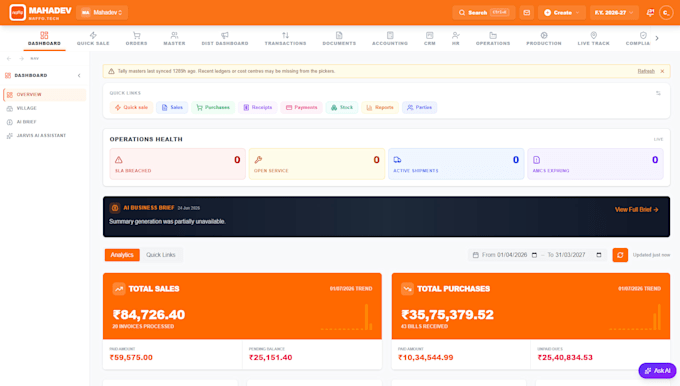Image resolution: width=680 pixels, height=386 pixels.
Task: Click the Live Track location pin icon
Action: click(x=594, y=35)
